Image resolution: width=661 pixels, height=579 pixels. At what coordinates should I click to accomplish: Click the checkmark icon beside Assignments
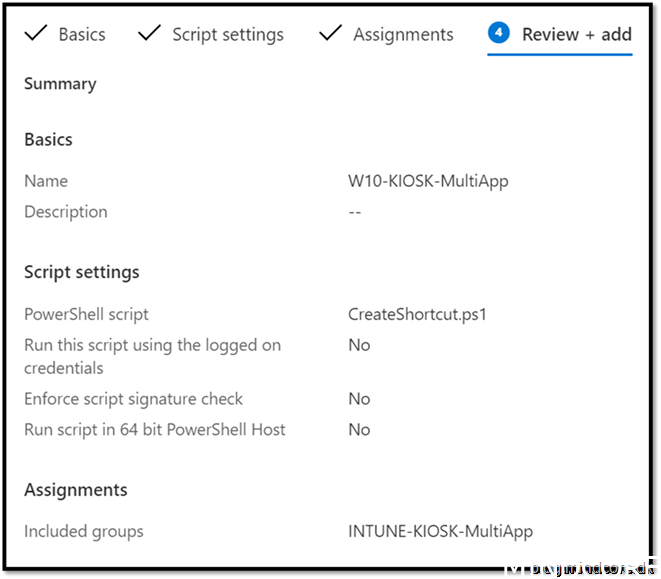pyautogui.click(x=330, y=34)
